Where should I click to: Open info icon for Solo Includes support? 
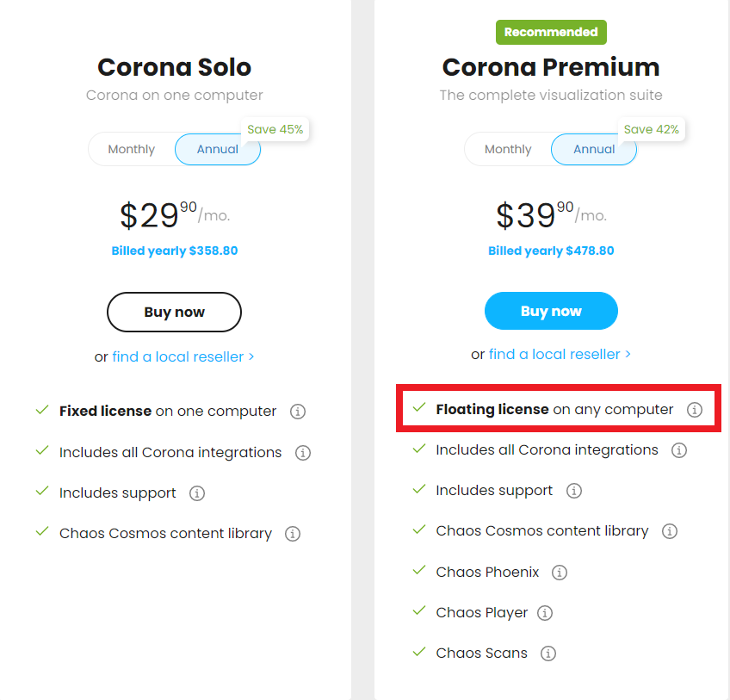pos(197,493)
